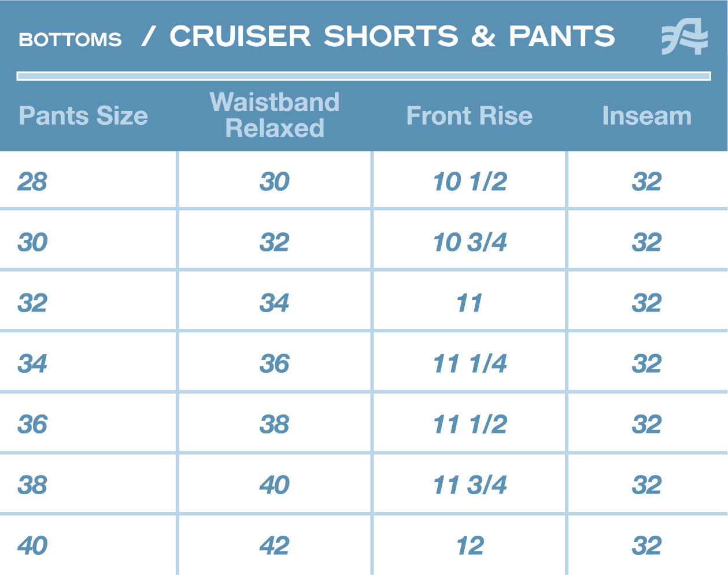728x575 pixels.
Task: Click the inseam 32 in size 28 row
Action: 647,181
